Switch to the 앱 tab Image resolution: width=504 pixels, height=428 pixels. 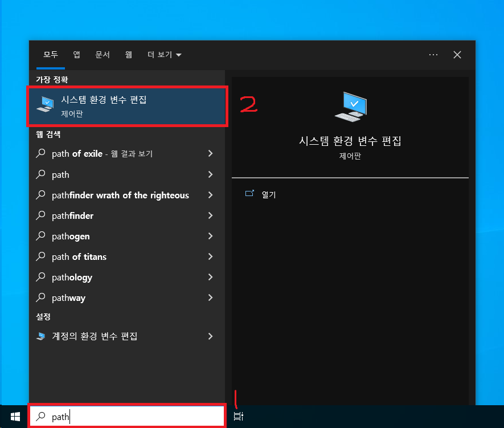pos(76,55)
